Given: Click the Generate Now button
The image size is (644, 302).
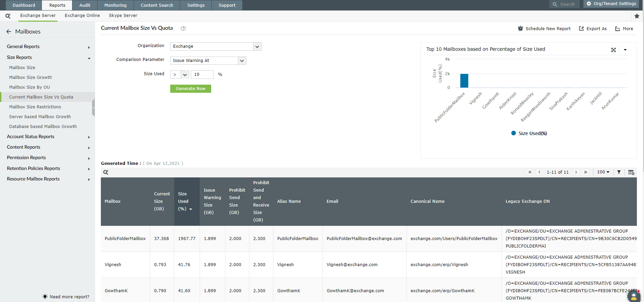Looking at the screenshot, I should click(x=191, y=89).
